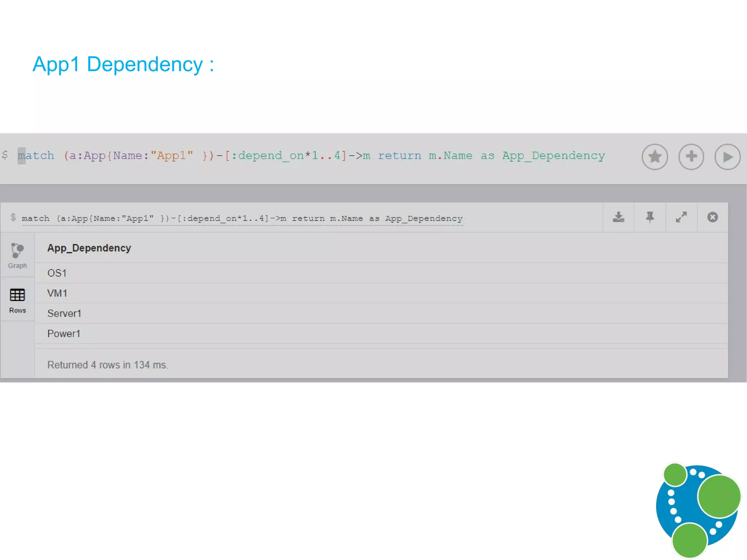Screen dimensions: 747x560
Task: Select the OS1 row
Action: click(x=381, y=273)
